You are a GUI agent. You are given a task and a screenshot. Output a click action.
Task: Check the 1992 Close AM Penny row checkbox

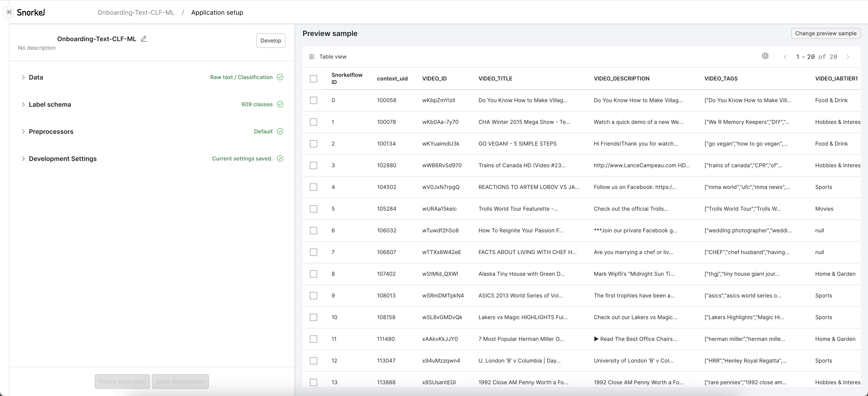(x=313, y=382)
